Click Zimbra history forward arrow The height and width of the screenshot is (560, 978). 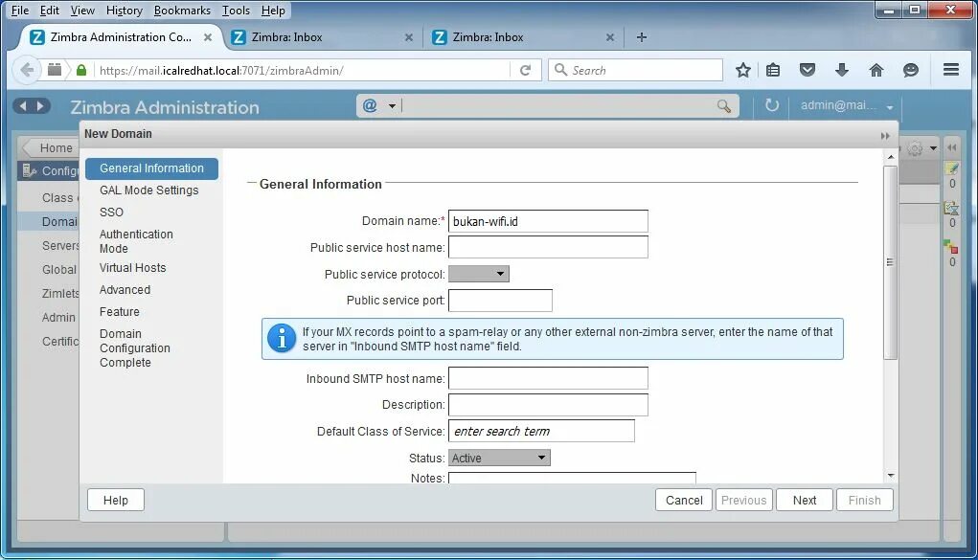coord(40,106)
